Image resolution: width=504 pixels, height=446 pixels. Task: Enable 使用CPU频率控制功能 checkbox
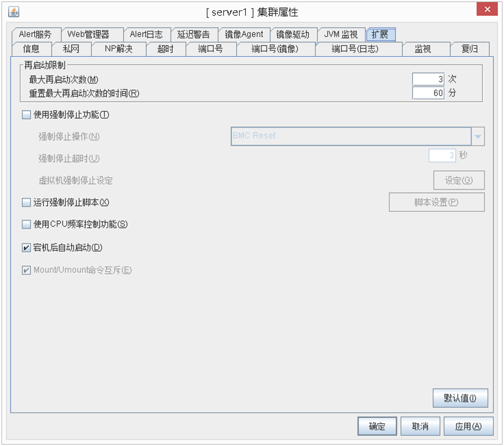pos(26,224)
